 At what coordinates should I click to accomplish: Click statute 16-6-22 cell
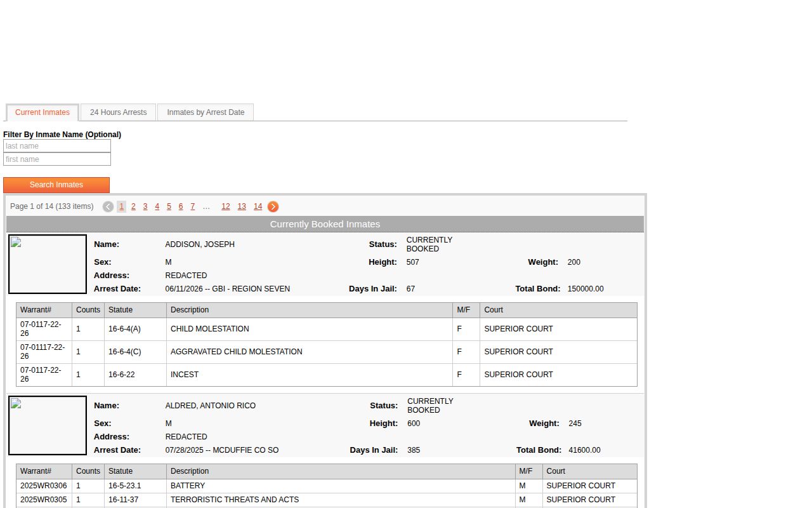click(x=136, y=375)
